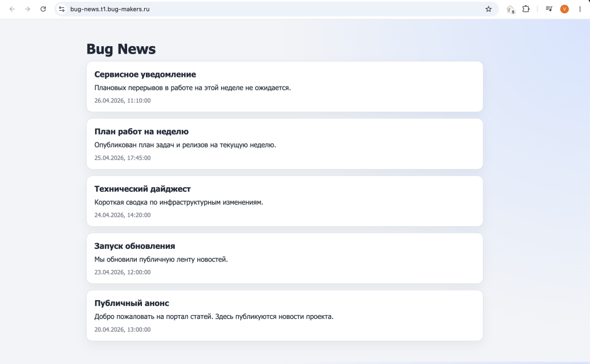Reload the page with refresh icon

point(43,9)
